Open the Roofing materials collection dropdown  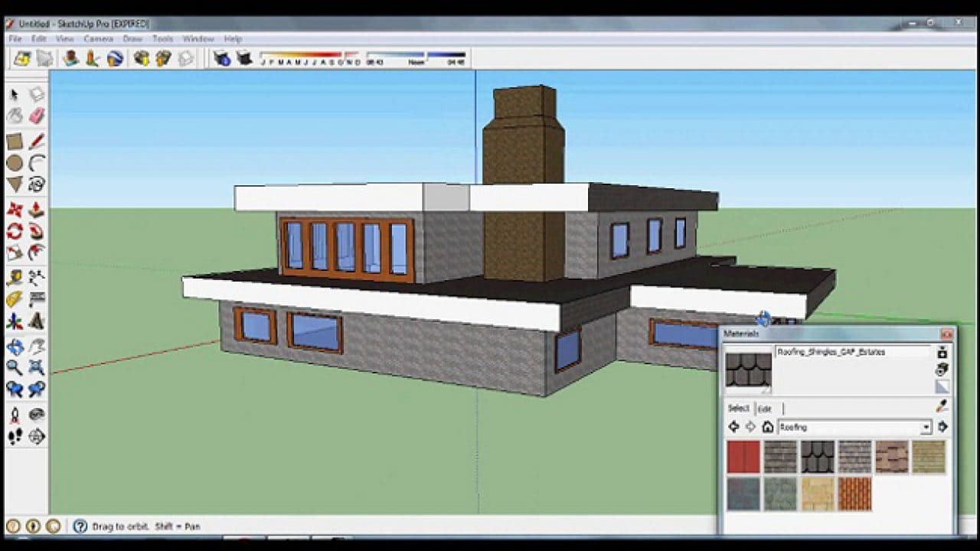coord(926,428)
